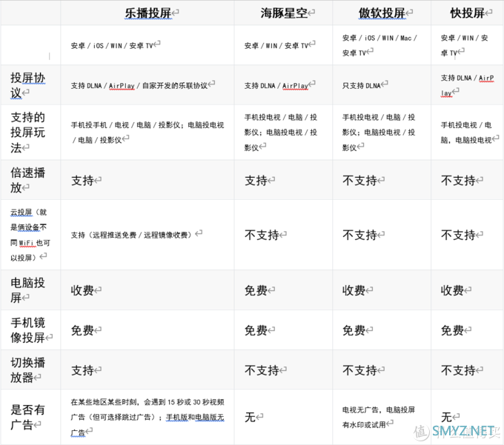Click 海豚星空 platforms cell '安卓 / WIN / 安卓 TV'
The height and width of the screenshot is (445, 504).
click(276, 46)
